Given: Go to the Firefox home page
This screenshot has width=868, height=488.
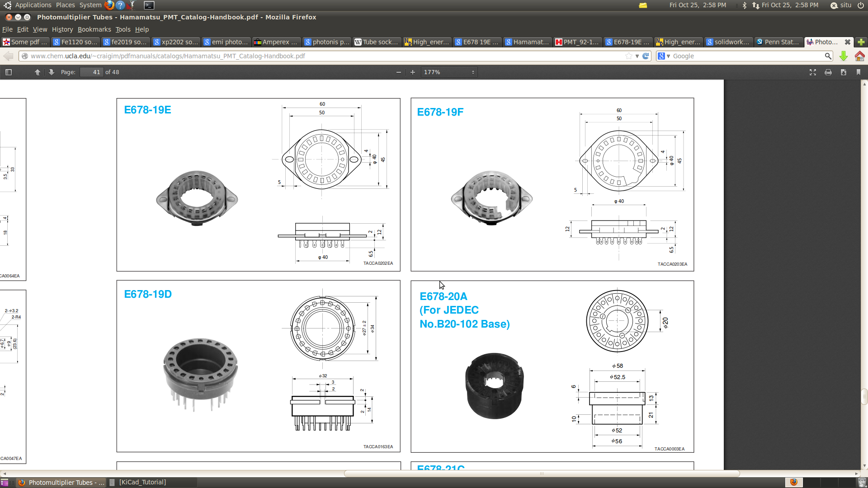Looking at the screenshot, I should 859,56.
